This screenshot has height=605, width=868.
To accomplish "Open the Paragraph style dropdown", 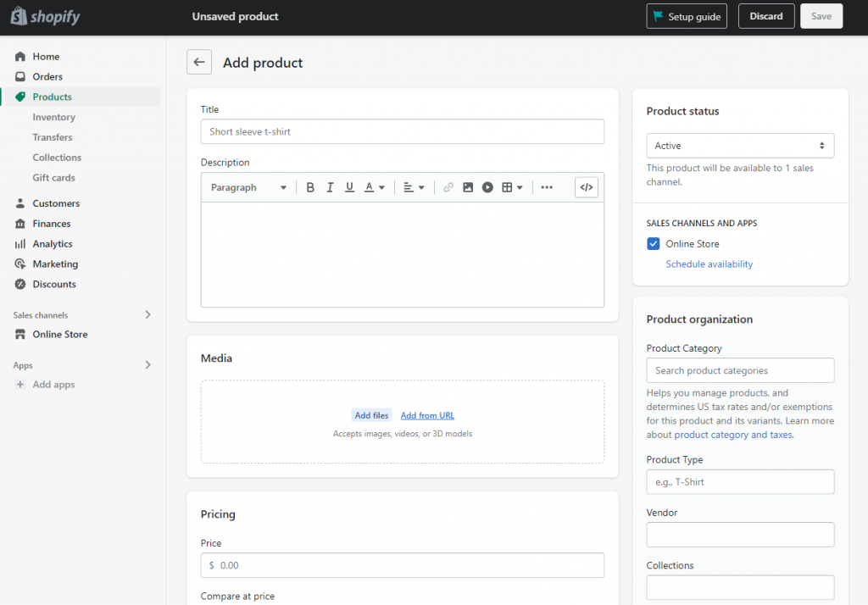I will [248, 187].
